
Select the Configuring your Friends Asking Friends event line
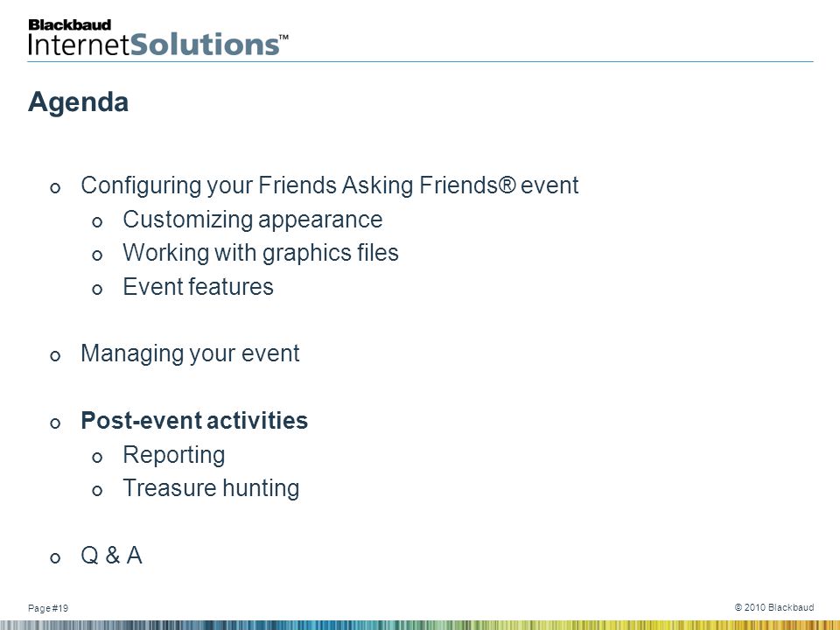330,185
